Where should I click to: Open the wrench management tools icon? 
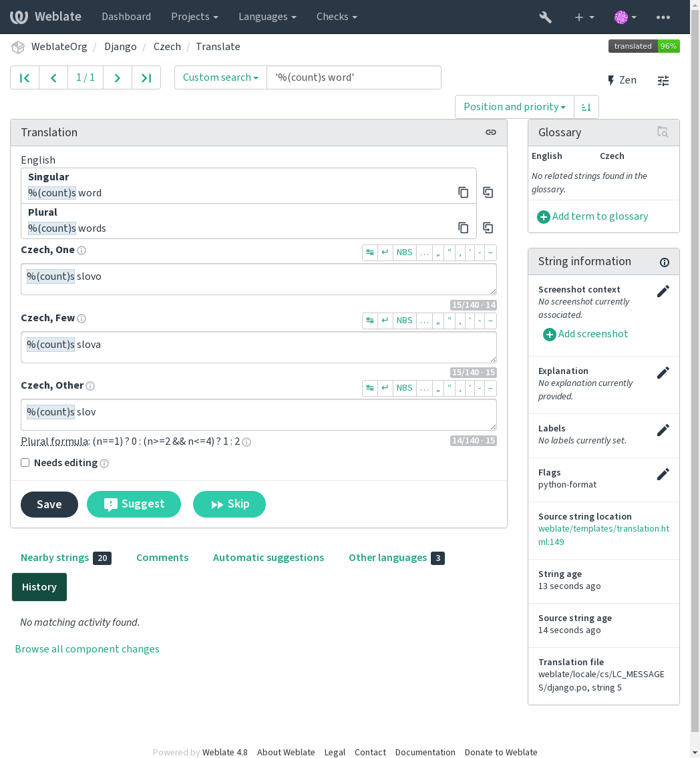click(x=545, y=17)
